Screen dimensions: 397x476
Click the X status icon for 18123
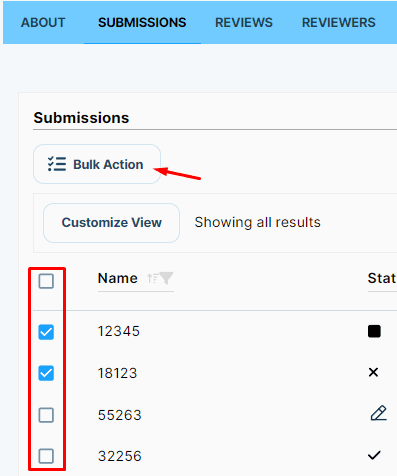pos(373,372)
